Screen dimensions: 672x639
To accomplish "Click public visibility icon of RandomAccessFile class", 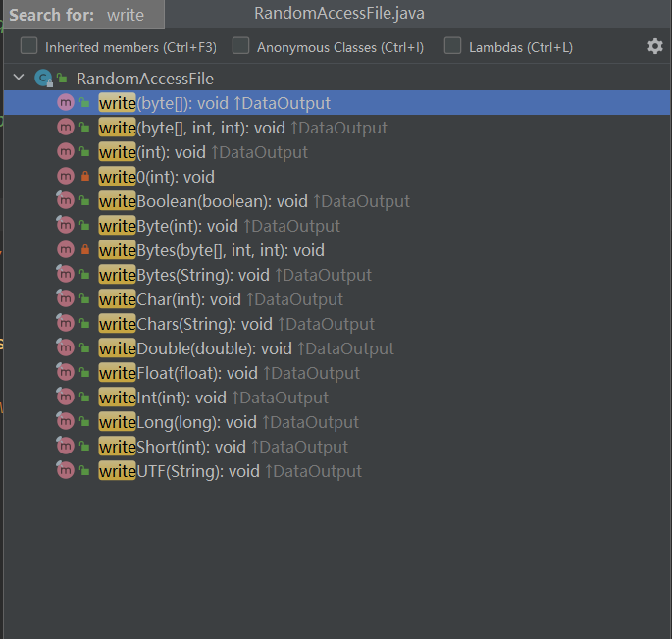I will click(62, 79).
